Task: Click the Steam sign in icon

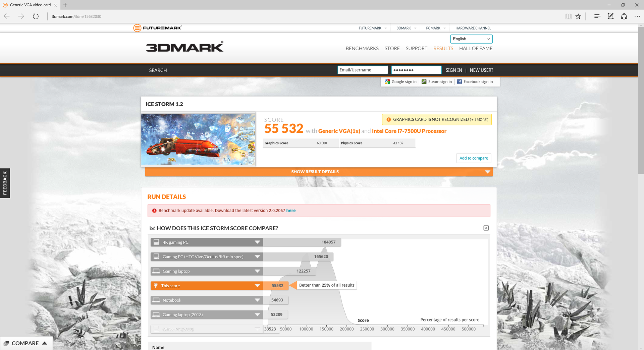Action: [x=424, y=81]
